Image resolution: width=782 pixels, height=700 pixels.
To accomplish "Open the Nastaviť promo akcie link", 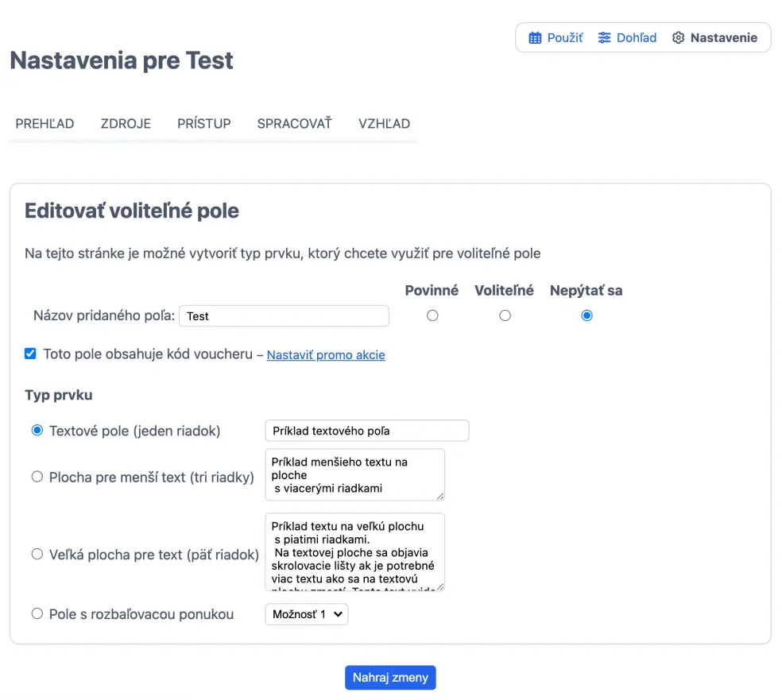I will 326,355.
